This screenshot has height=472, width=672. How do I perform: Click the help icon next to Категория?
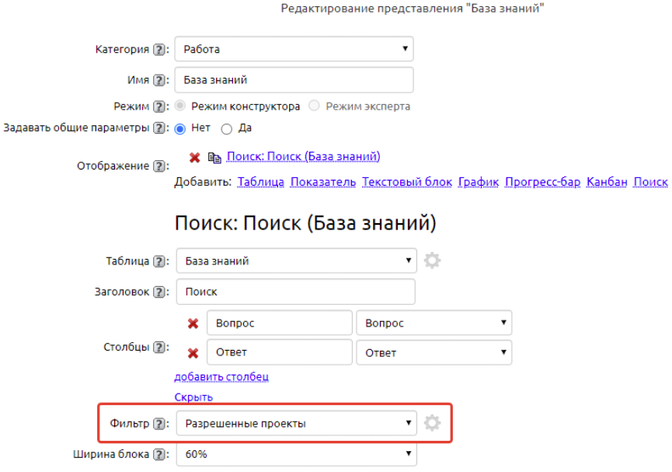[160, 50]
